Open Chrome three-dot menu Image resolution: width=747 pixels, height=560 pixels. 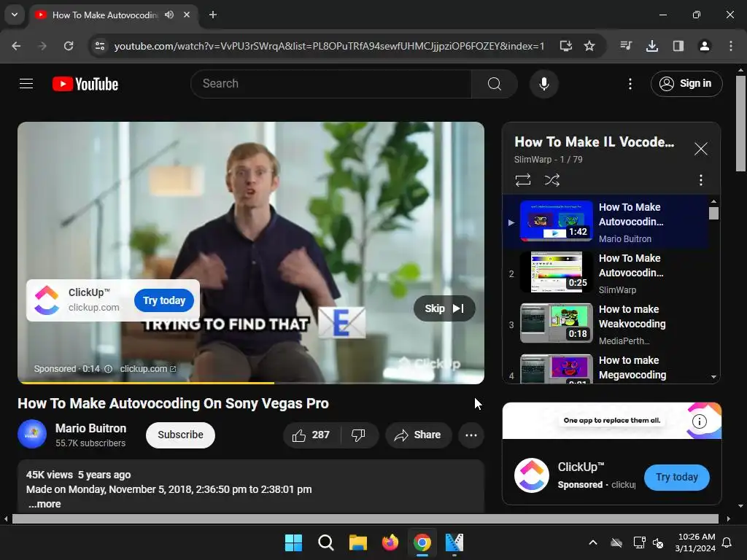tap(730, 46)
